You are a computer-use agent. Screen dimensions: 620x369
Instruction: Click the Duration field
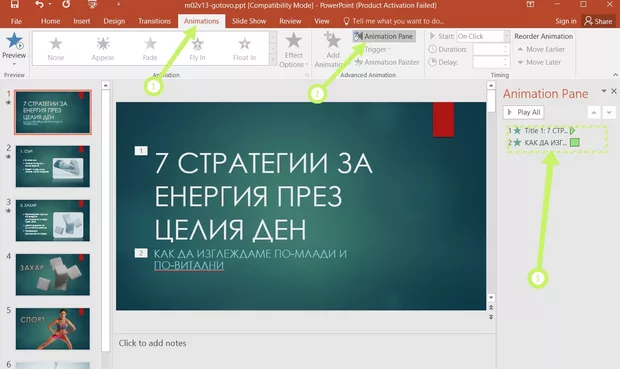pyautogui.click(x=488, y=49)
